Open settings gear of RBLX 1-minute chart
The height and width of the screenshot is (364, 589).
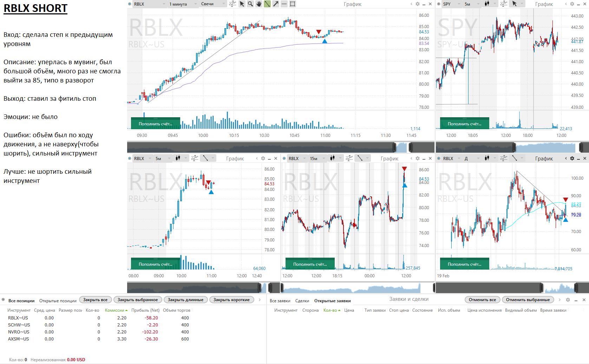pyautogui.click(x=418, y=4)
